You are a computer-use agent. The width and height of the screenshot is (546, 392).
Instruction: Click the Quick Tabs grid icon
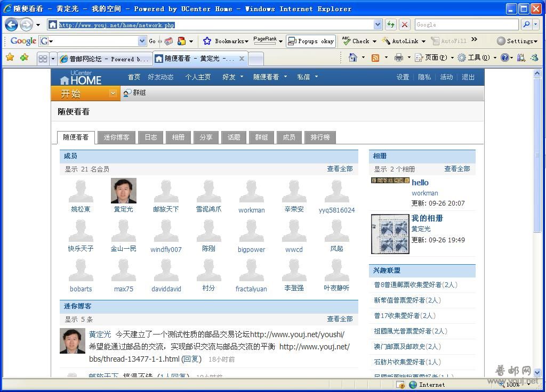pyautogui.click(x=43, y=59)
